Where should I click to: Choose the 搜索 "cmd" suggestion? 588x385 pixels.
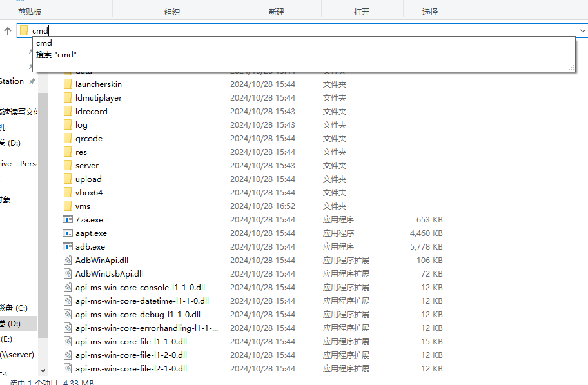(x=57, y=55)
